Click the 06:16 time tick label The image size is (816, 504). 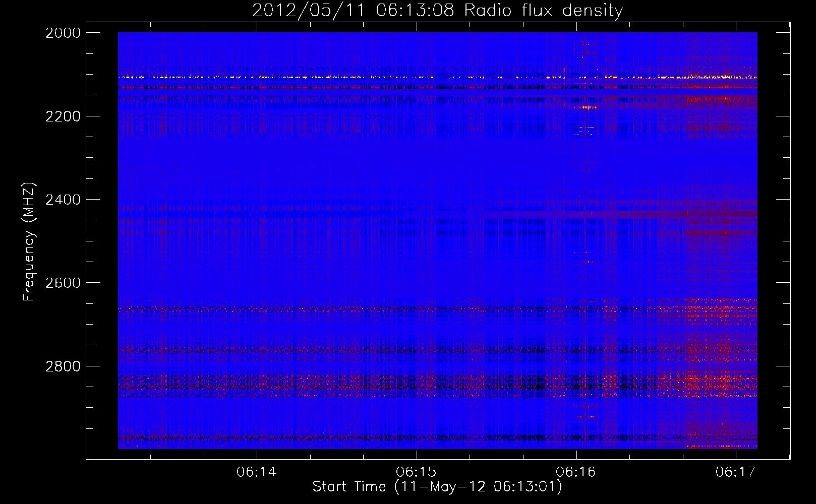pos(576,472)
